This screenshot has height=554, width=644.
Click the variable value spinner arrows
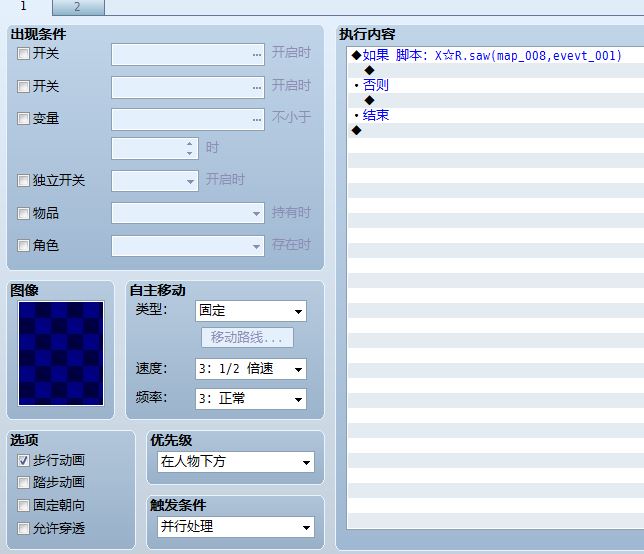click(189, 149)
